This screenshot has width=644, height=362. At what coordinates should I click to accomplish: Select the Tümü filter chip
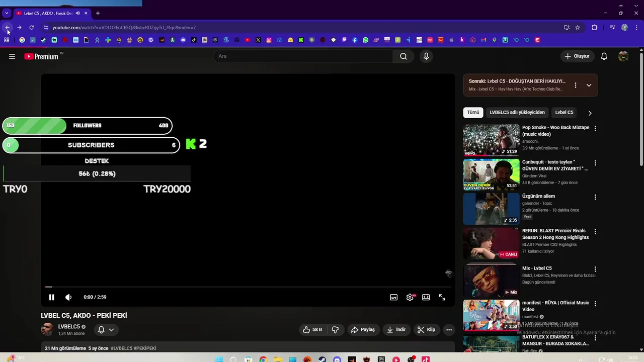click(473, 113)
